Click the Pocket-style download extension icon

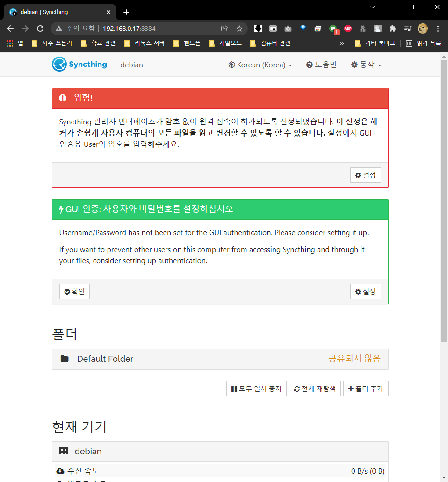[x=258, y=29]
